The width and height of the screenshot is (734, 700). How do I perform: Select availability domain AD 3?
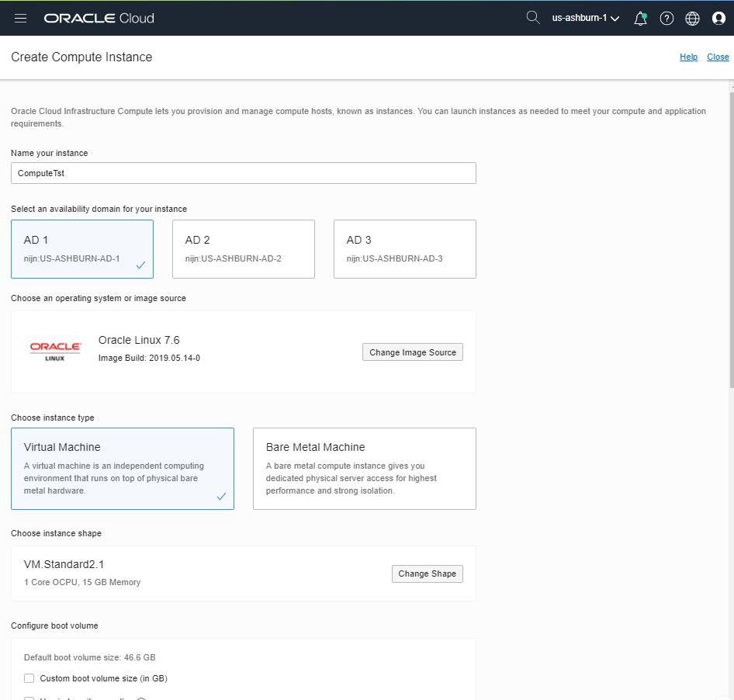click(x=405, y=249)
